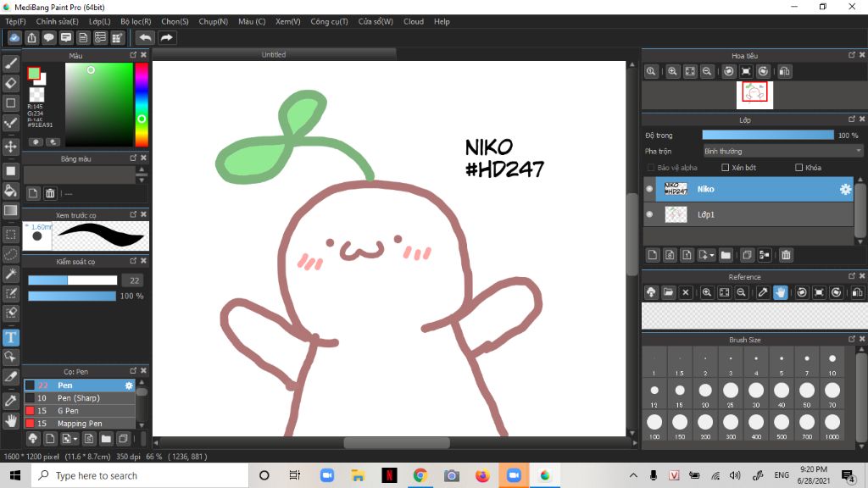Screen dimensions: 868x488
Task: Click the brush size slider showing 22
Action: 73,280
